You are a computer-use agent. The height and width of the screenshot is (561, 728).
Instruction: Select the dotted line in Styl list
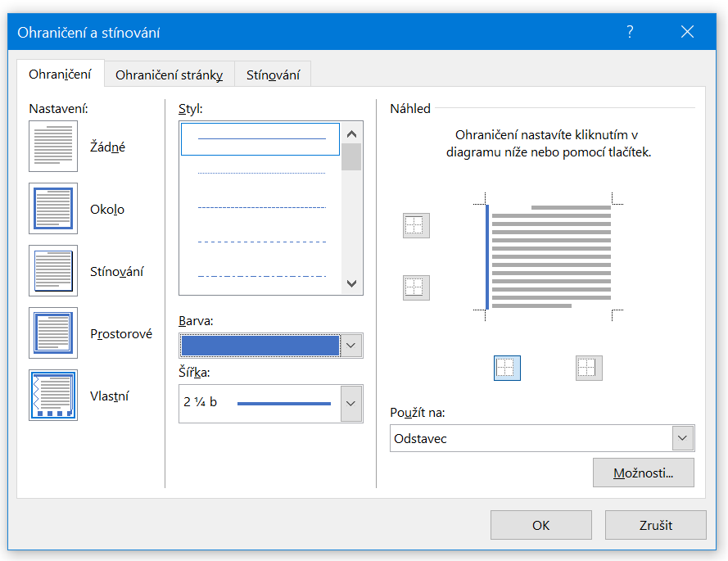coord(261,174)
